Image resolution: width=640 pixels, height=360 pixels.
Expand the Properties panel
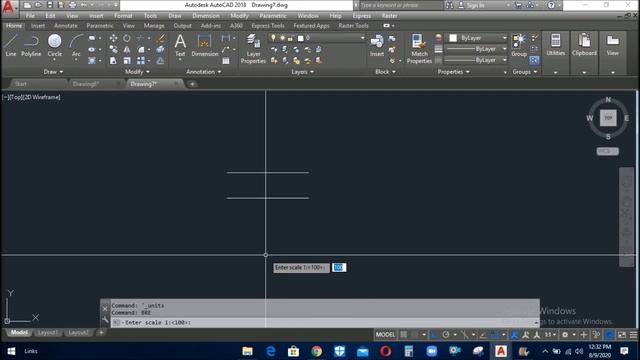point(453,72)
